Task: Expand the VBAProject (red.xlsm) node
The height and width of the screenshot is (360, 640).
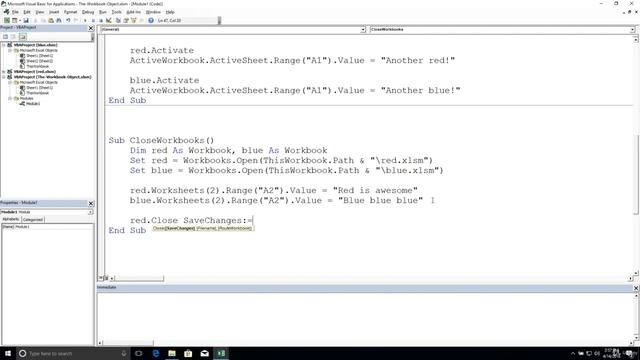Action: point(4,71)
